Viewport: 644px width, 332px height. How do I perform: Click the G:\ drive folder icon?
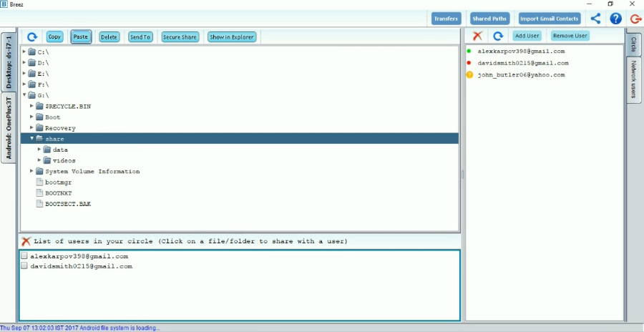click(x=32, y=95)
